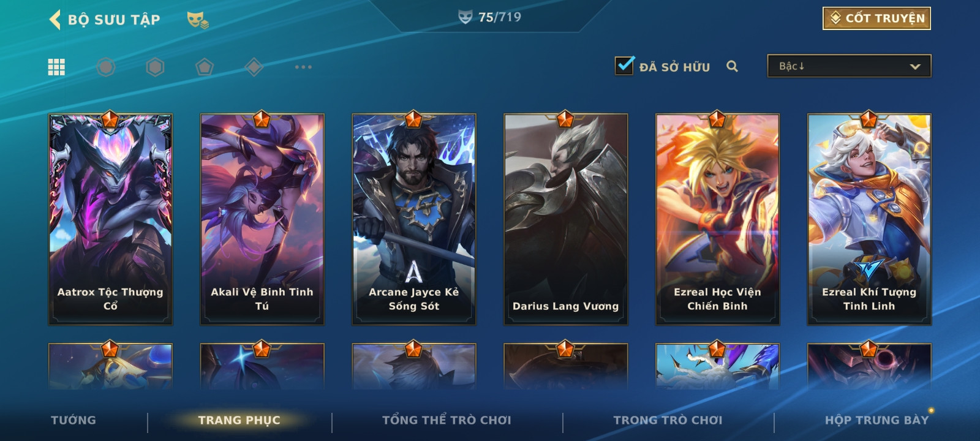Filter skins by the circular rarity icon
Viewport: 980px width, 441px height.
click(x=106, y=67)
